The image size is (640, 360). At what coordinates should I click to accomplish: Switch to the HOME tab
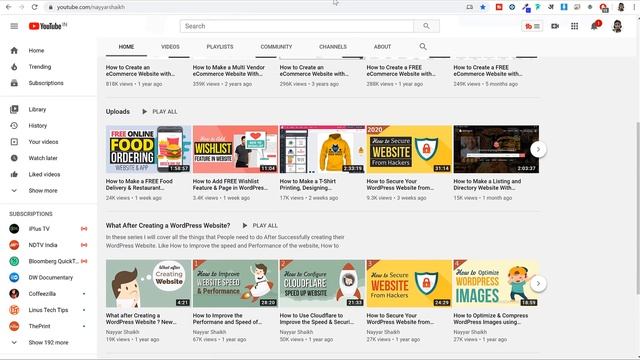tap(126, 47)
